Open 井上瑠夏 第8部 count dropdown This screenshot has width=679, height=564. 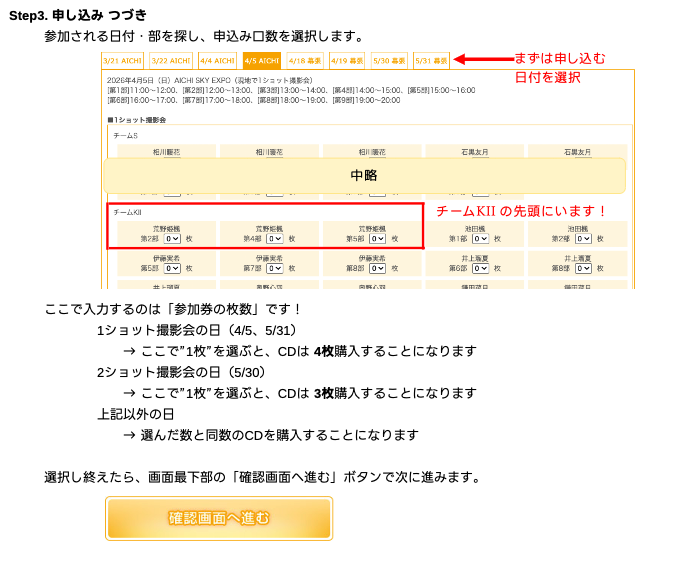[583, 269]
